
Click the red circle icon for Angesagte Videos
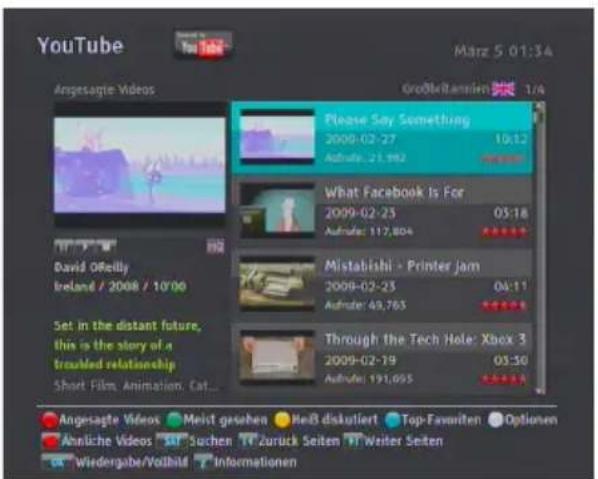[x=49, y=420]
